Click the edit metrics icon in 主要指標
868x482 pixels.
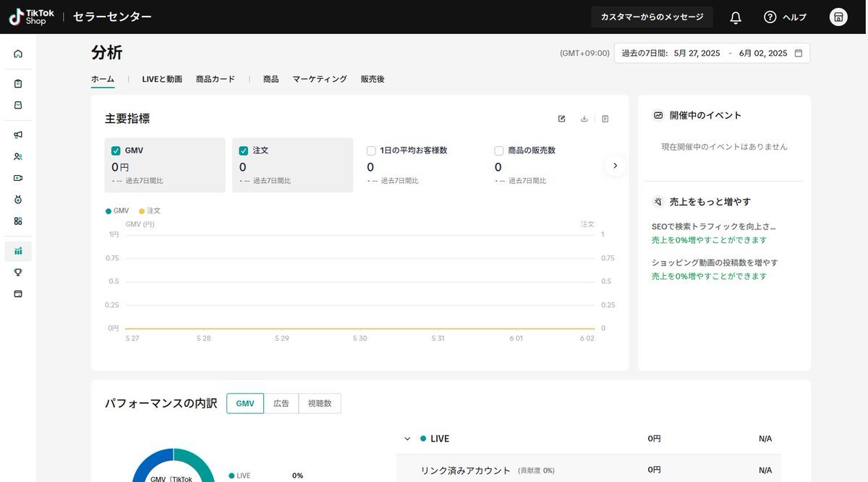pos(562,119)
